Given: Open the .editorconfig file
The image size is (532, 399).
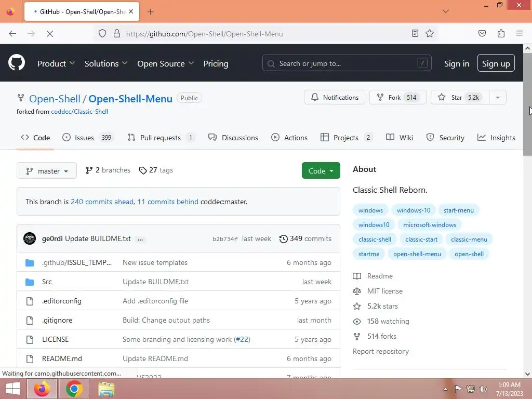Looking at the screenshot, I should coord(61,301).
